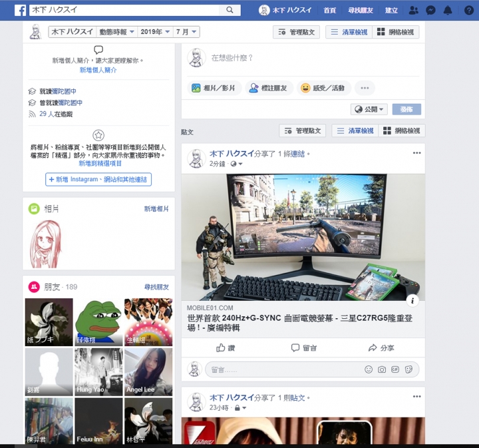
Task: Open options dots on the 23小時 post
Action: click(416, 396)
